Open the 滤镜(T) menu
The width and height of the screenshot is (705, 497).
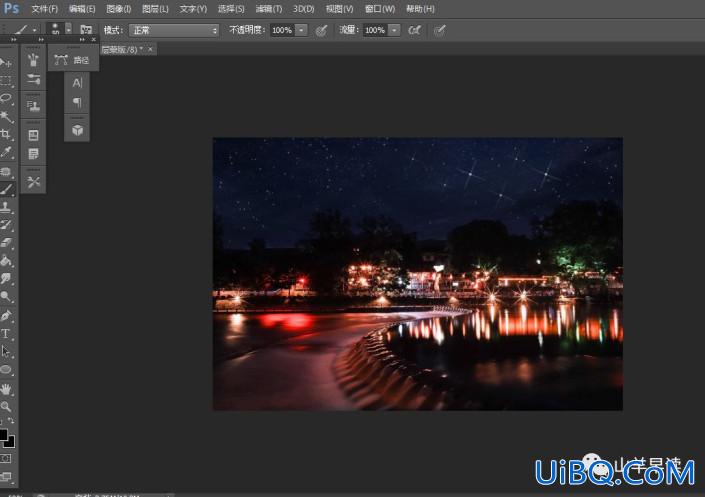tap(268, 9)
